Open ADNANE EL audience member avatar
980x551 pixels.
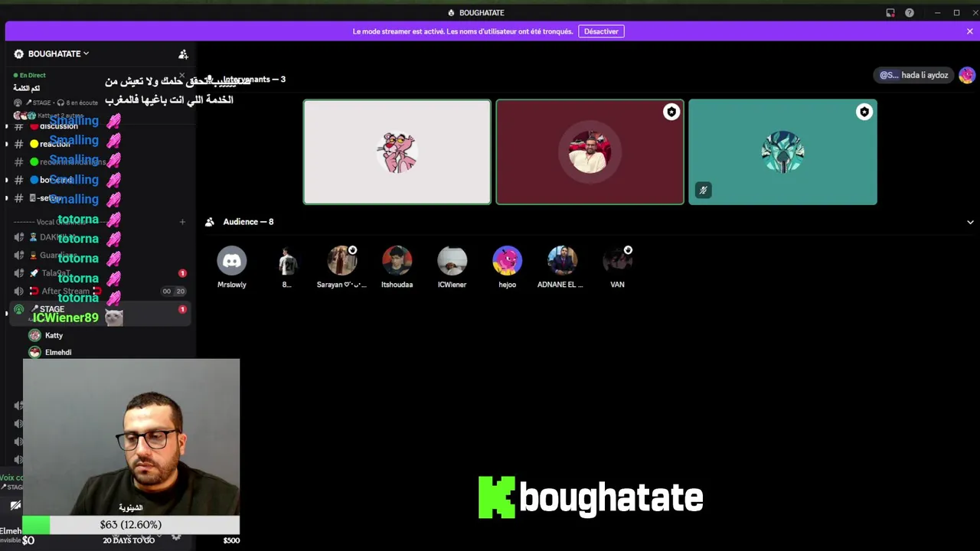click(562, 260)
